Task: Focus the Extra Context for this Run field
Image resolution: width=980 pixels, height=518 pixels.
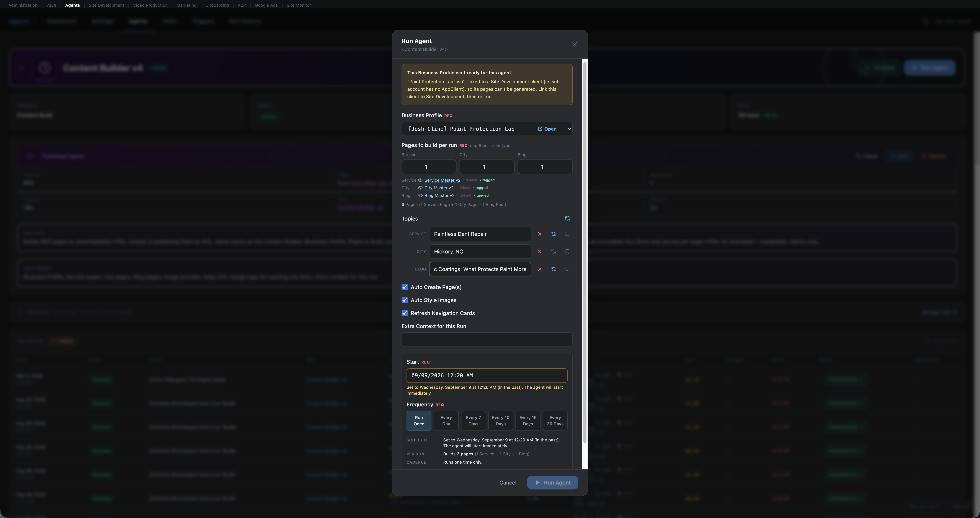Action: (487, 340)
